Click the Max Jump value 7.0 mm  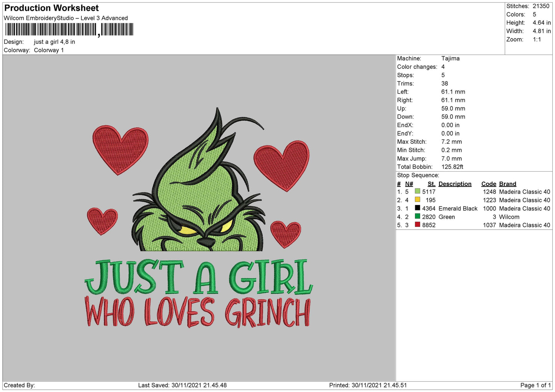tap(451, 159)
